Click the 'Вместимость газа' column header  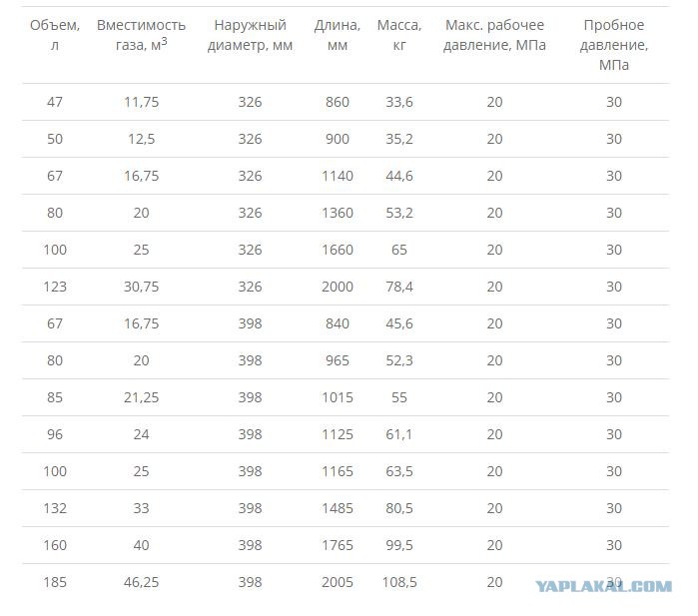point(141,35)
